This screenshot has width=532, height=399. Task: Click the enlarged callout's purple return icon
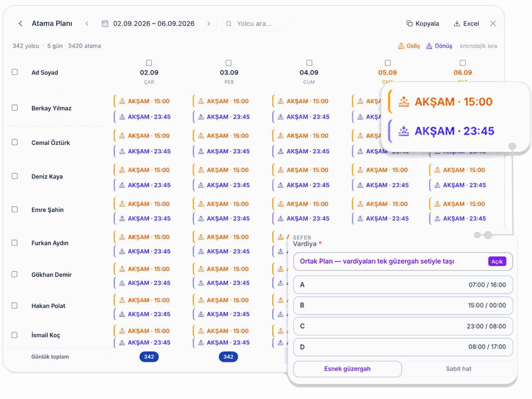click(404, 131)
